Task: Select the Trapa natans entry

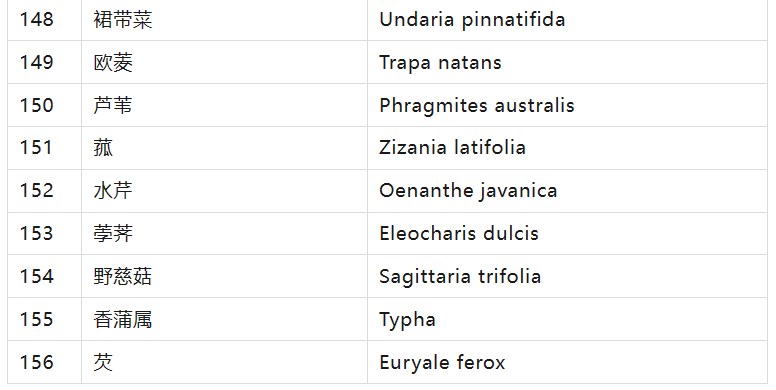Action: 440,63
